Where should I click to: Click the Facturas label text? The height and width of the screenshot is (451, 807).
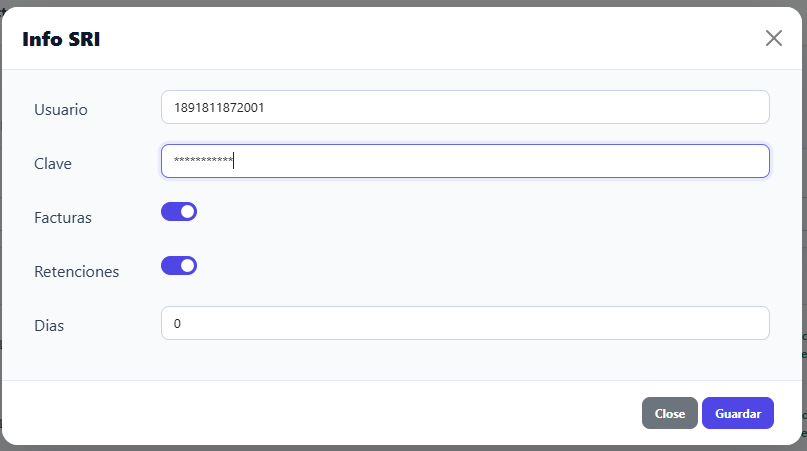[63, 218]
